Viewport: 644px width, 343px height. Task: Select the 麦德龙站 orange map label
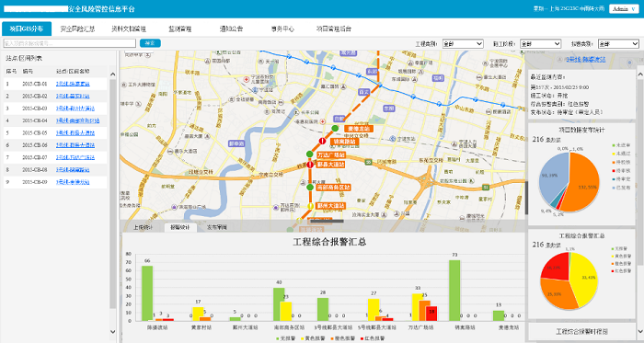359,129
